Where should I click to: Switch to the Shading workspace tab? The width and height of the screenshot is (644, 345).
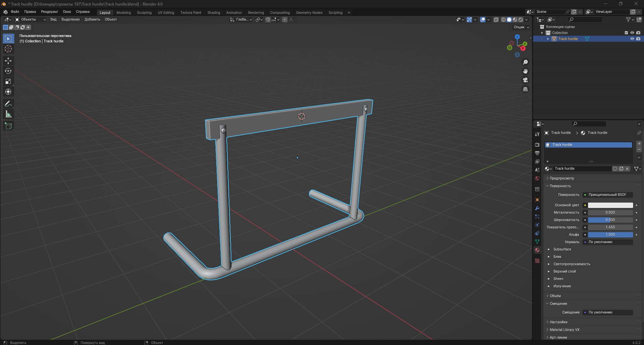[214, 13]
